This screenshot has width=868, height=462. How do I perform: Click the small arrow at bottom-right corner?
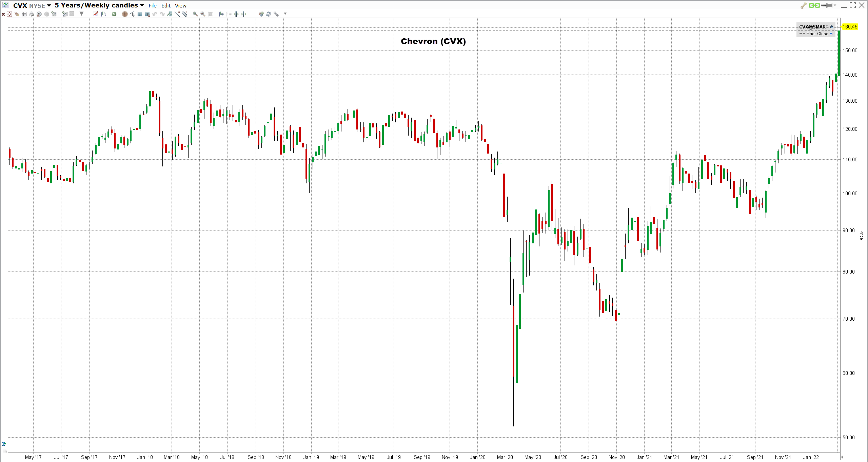coord(842,457)
